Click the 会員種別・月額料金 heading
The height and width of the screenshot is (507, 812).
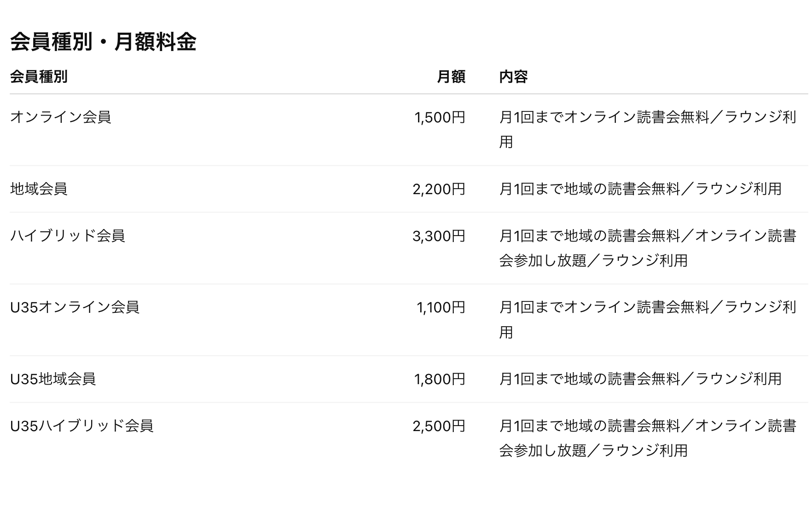point(103,42)
